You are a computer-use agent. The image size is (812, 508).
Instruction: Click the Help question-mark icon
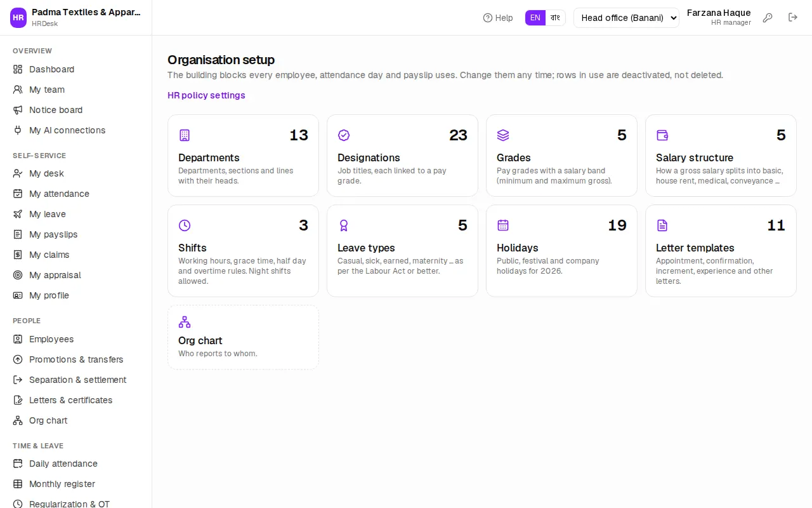pyautogui.click(x=488, y=18)
